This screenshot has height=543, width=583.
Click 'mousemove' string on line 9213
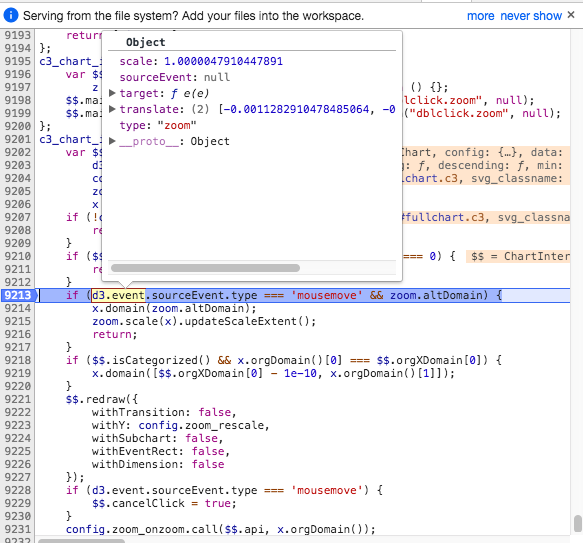tap(326, 295)
